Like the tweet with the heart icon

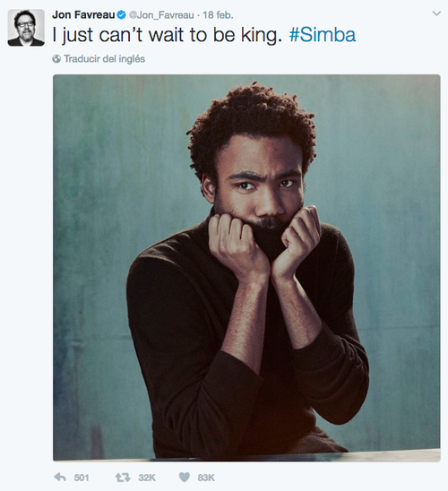click(185, 478)
